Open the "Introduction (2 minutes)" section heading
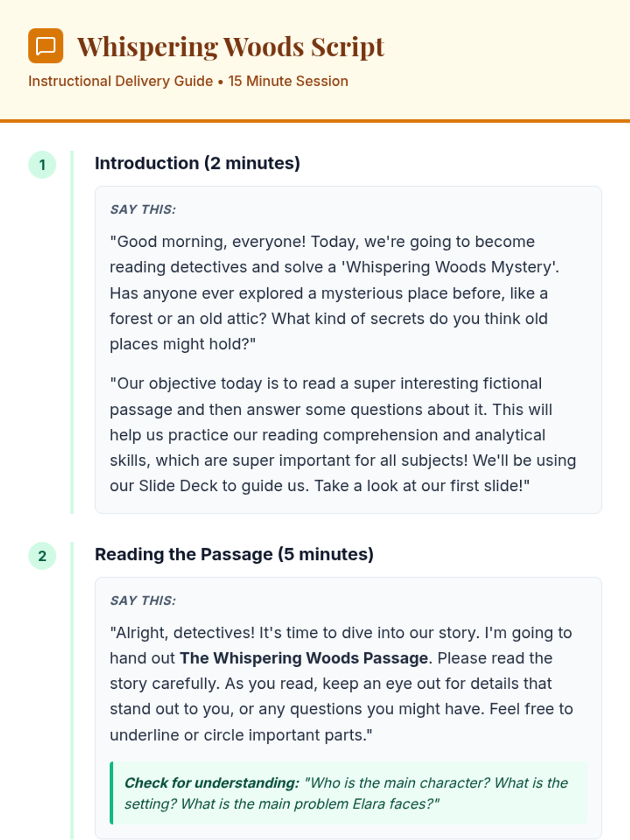630x840 pixels. tap(197, 163)
